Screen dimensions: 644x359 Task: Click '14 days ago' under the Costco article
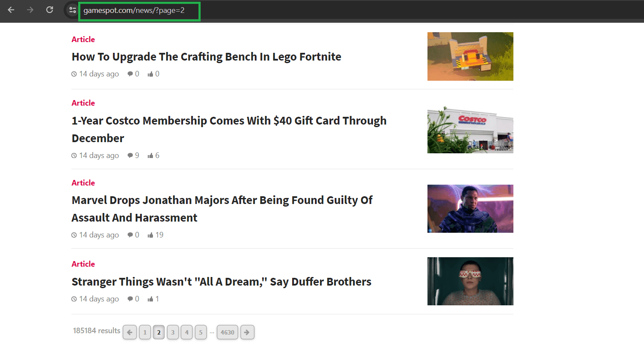click(x=99, y=155)
